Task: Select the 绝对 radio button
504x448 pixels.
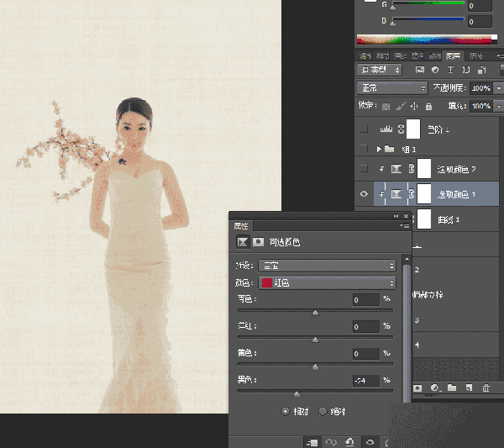Action: [x=323, y=411]
